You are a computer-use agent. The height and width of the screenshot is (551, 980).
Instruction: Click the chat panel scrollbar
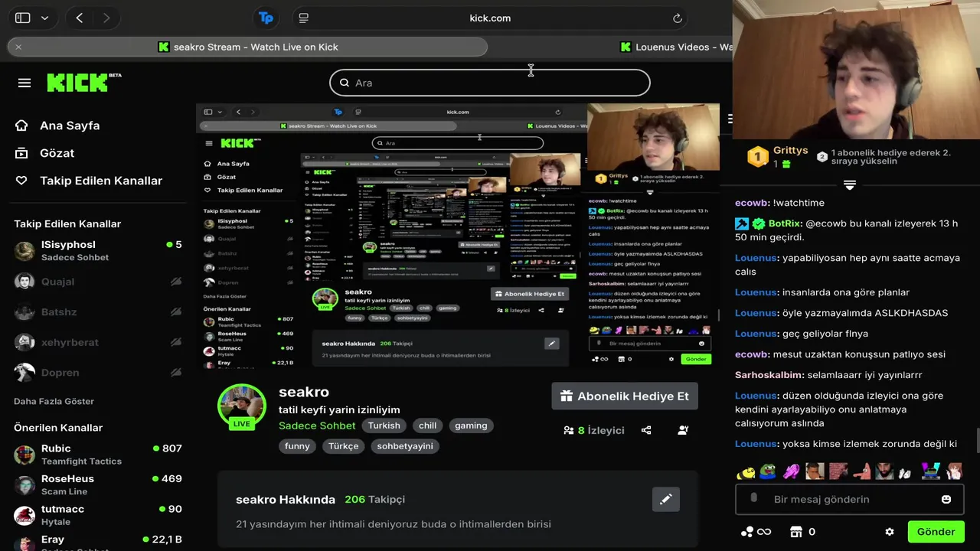coord(977,441)
